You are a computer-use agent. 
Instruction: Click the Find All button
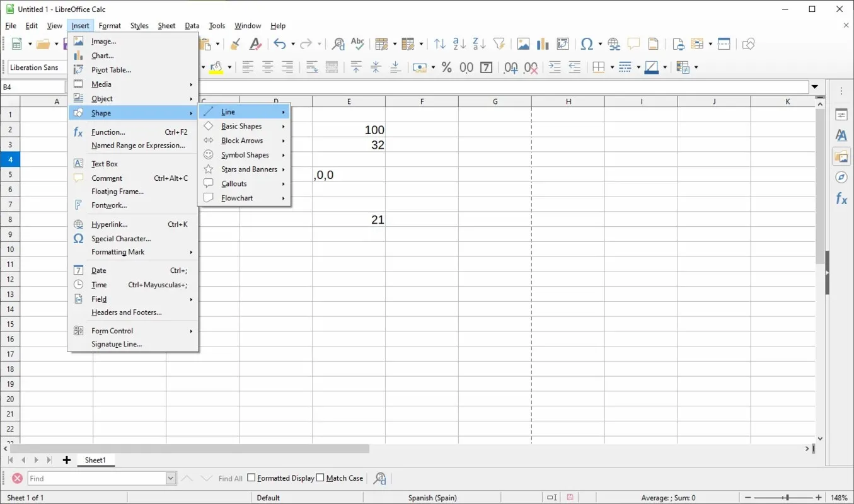(x=230, y=479)
